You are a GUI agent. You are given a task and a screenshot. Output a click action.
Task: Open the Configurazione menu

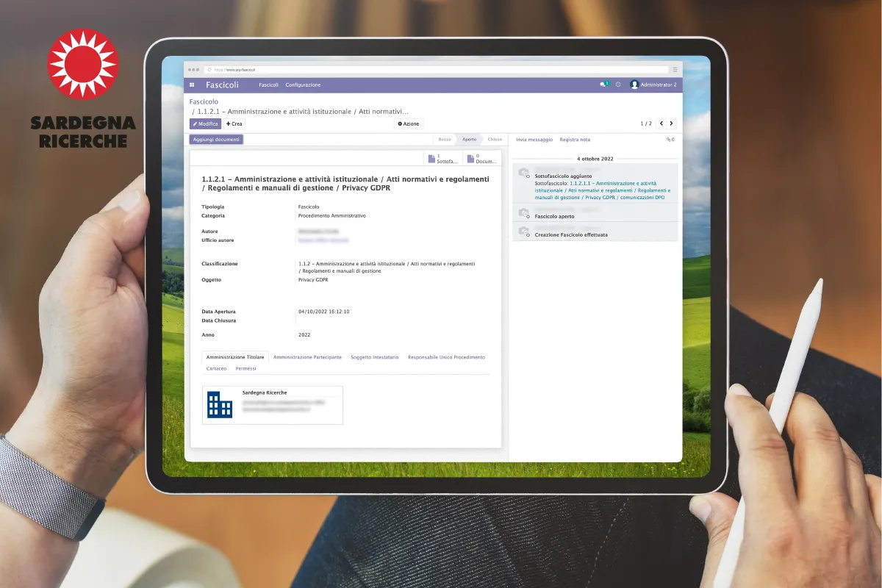click(x=303, y=85)
